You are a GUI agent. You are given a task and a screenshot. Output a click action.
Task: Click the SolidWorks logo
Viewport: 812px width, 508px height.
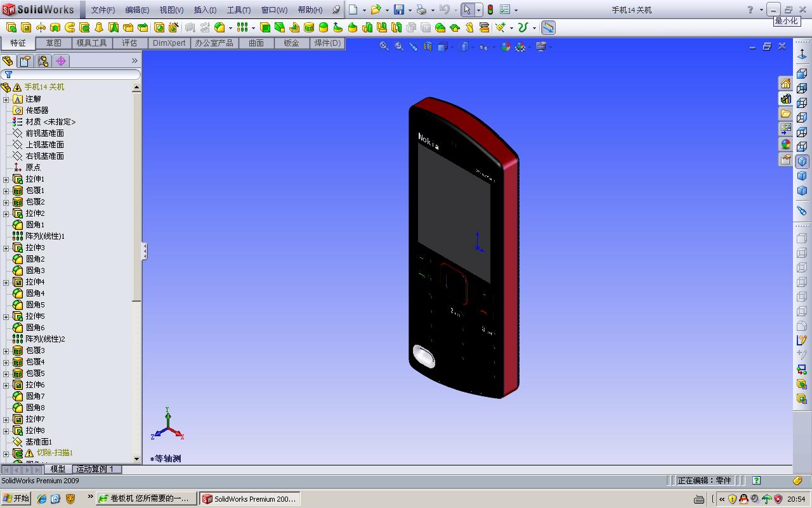(x=39, y=10)
